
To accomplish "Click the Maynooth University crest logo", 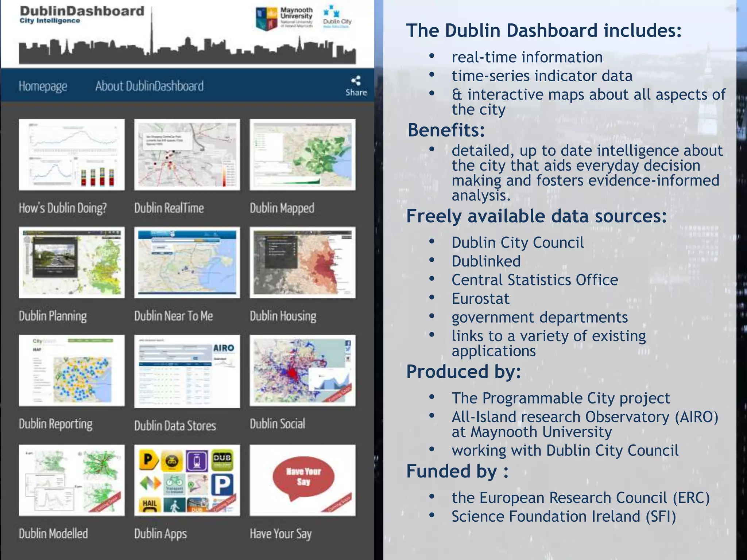I will (266, 18).
